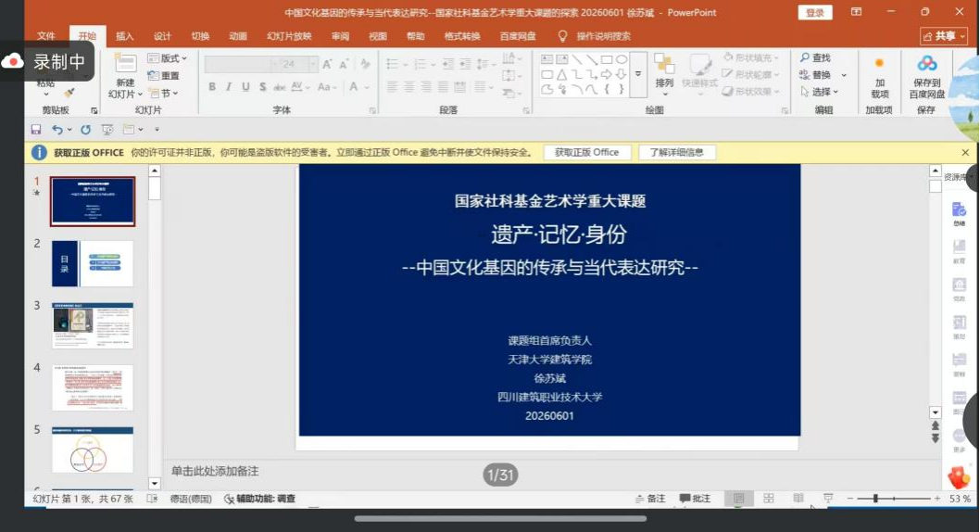The width and height of the screenshot is (980, 532).
Task: Click the zoom in plus button
Action: point(936,499)
